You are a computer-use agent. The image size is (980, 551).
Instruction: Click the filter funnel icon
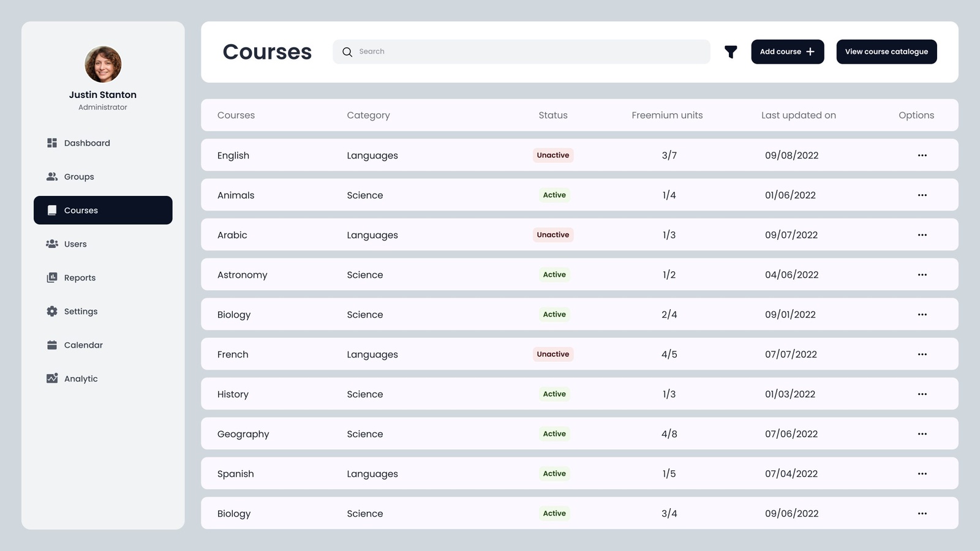(731, 52)
